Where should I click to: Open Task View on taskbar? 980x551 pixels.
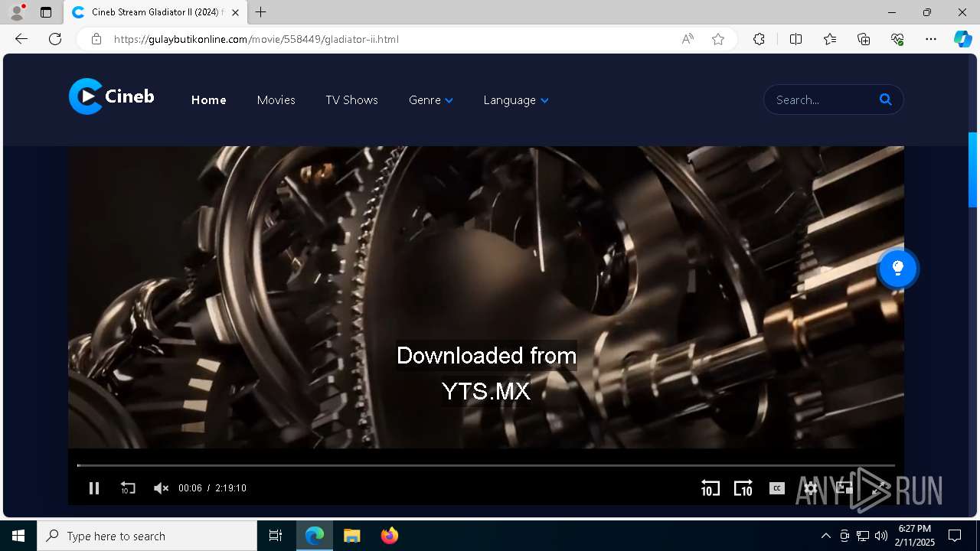click(x=276, y=536)
